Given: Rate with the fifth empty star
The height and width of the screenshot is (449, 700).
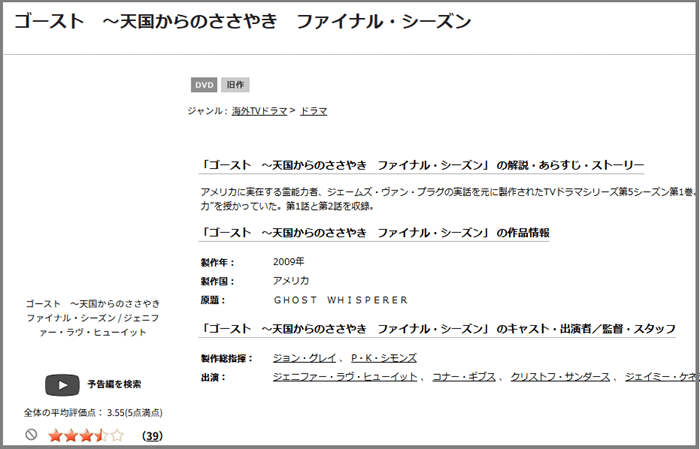Looking at the screenshot, I should (x=117, y=435).
